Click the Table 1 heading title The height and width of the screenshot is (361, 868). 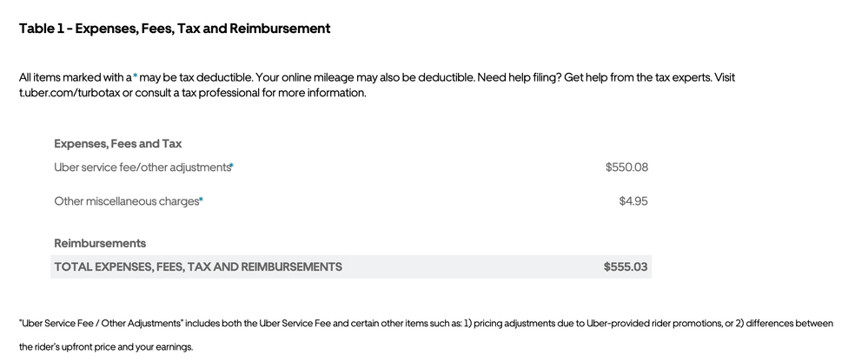coord(175,28)
